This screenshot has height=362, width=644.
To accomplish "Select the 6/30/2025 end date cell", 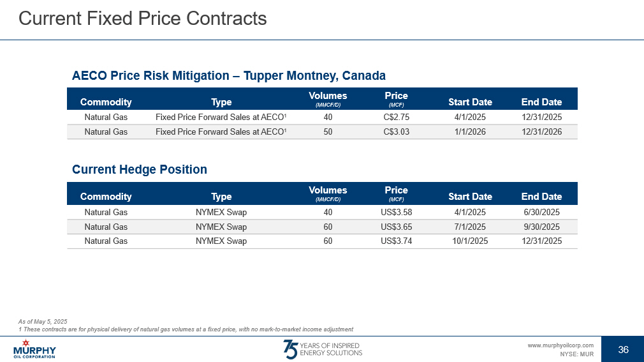I will (541, 212).
